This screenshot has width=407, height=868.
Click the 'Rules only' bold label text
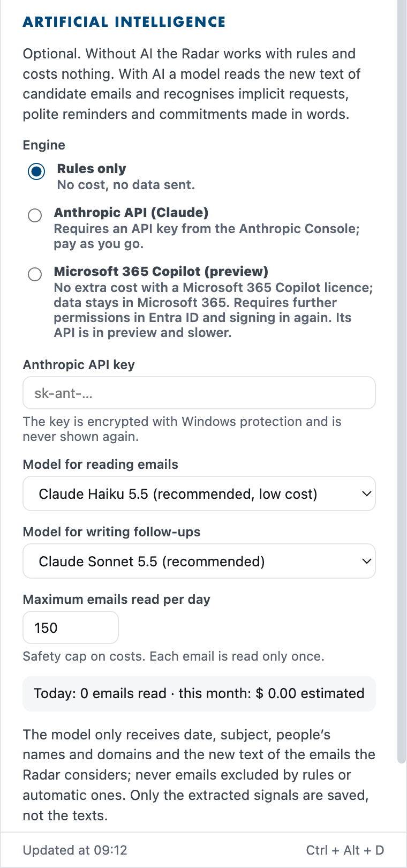tap(92, 169)
